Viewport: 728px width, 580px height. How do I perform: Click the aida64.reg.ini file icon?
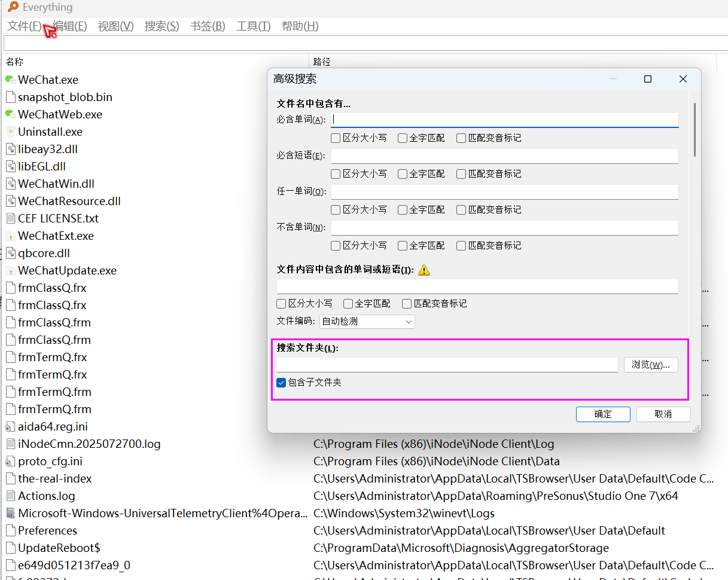10,426
